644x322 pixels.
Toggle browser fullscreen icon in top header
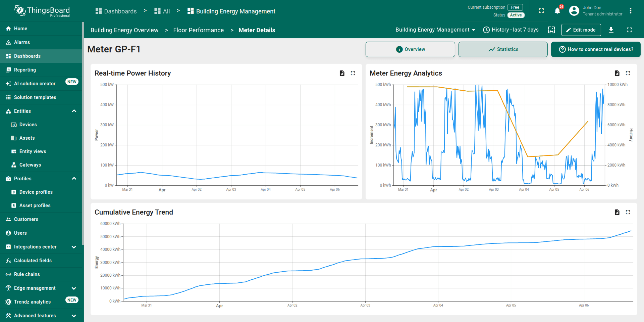[x=541, y=11]
